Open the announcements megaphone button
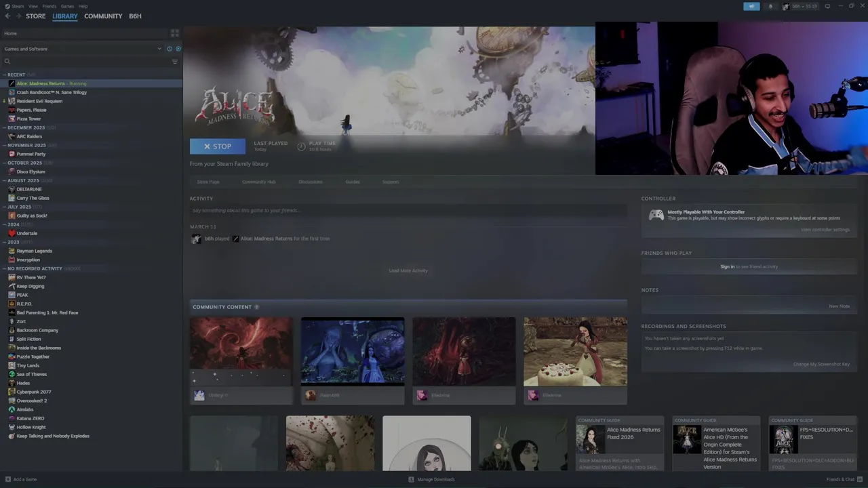 point(751,6)
